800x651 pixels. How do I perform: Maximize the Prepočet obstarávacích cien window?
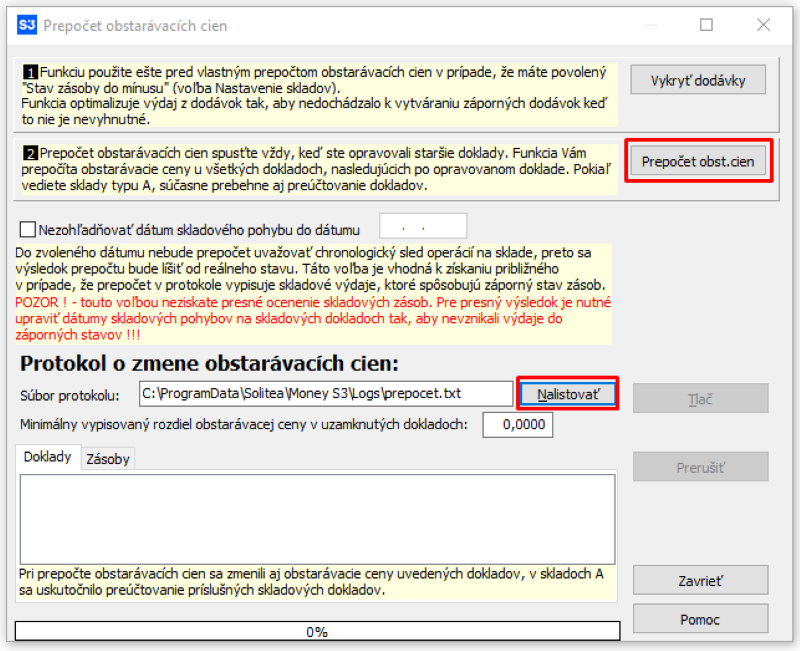point(706,25)
